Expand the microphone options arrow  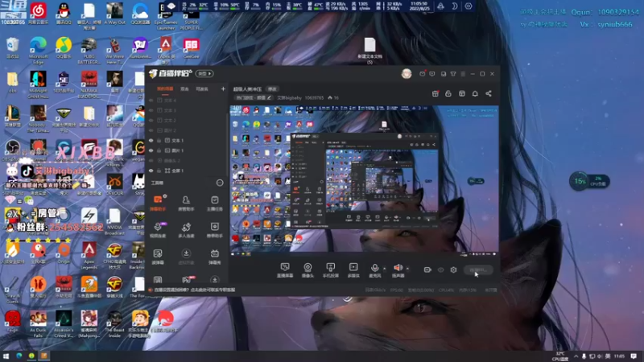tap(385, 269)
